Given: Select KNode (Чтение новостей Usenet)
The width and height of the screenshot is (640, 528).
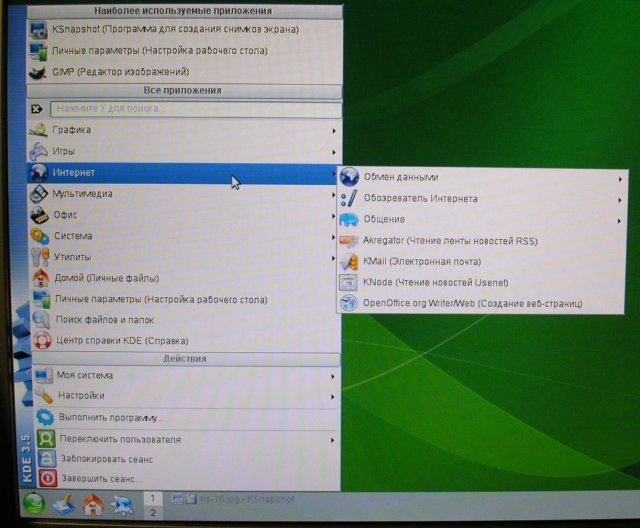Looking at the screenshot, I should click(x=480, y=282).
